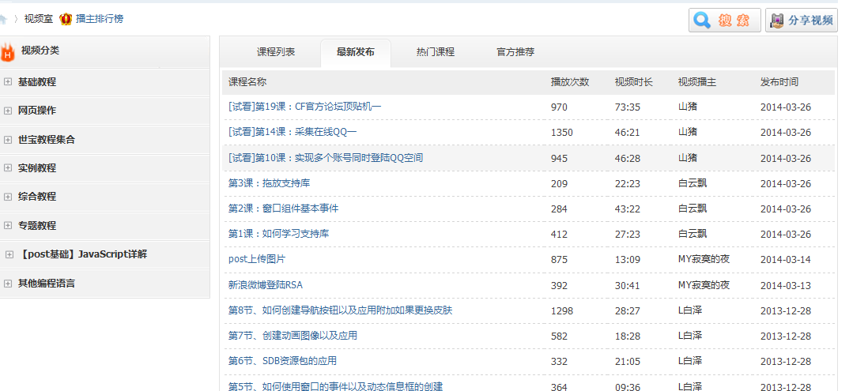Open 第10课：实现多个账号同时登陆QQ空间
This screenshot has height=391, width=868.
point(326,158)
